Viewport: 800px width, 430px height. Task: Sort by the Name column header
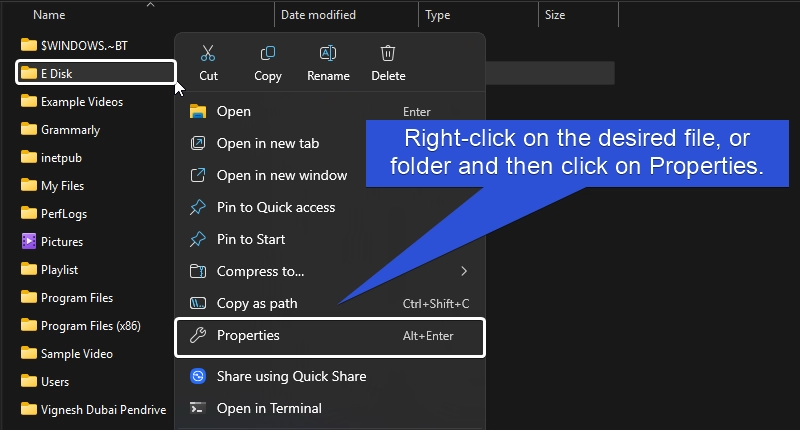coord(49,15)
